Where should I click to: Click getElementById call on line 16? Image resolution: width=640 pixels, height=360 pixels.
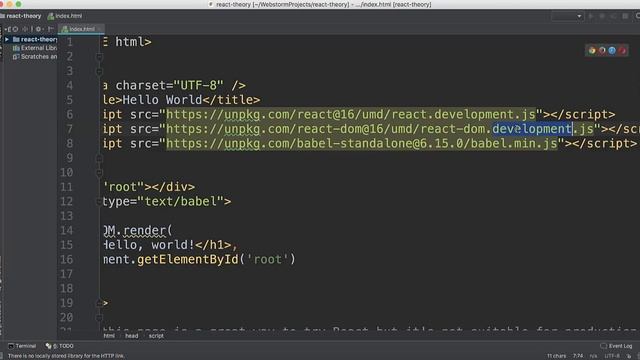[x=188, y=260]
